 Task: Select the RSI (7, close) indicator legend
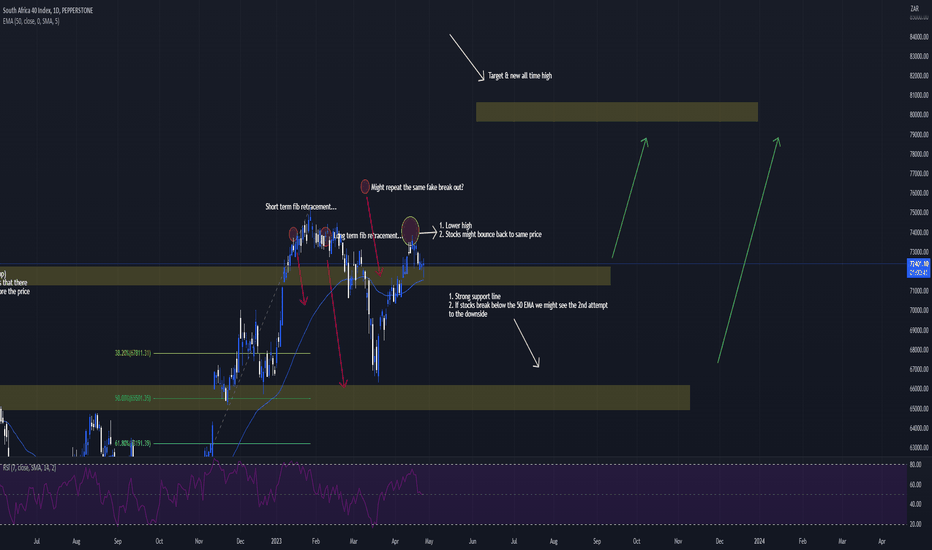click(x=29, y=468)
